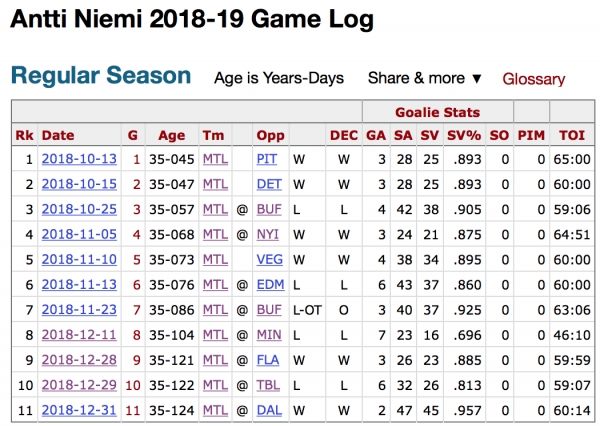Click the Regular Season heading
The image size is (600, 426).
pos(100,76)
